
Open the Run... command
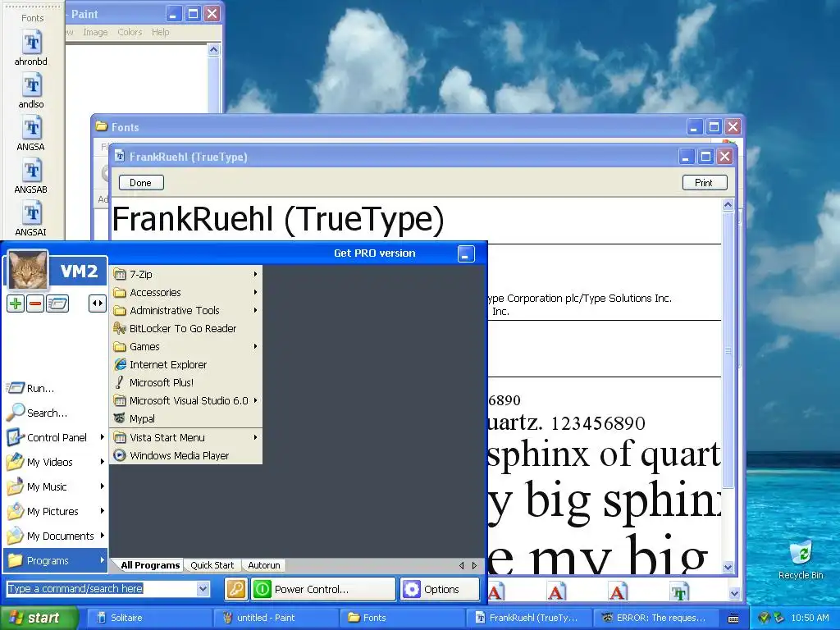click(56, 388)
